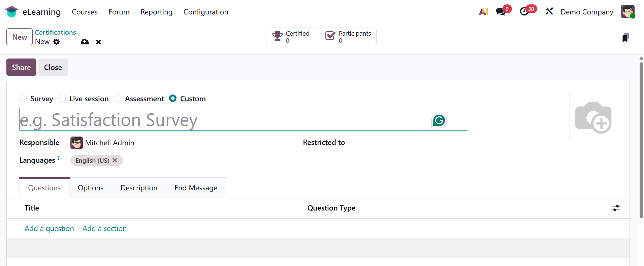The height and width of the screenshot is (266, 644).
Task: Click the bookmark icon at top right
Action: click(x=625, y=37)
